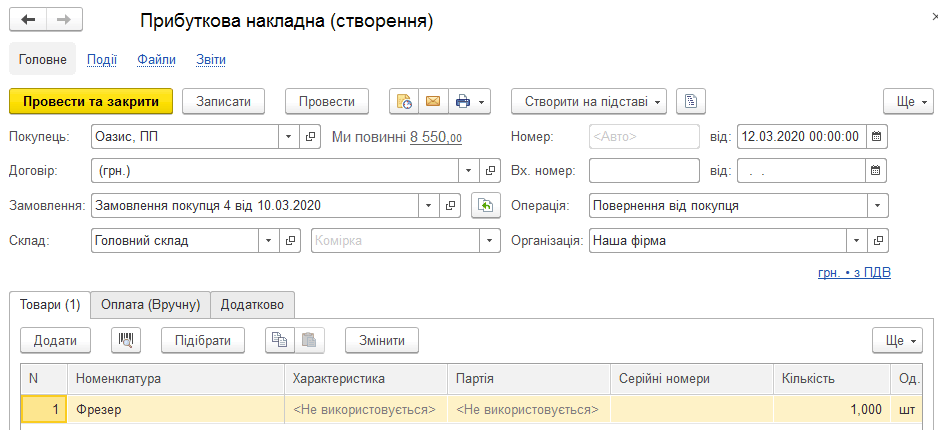Open the top Ще menu
The image size is (938, 430).
908,102
